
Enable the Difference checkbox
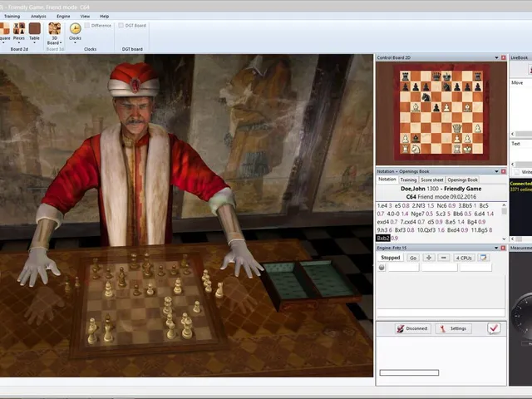pos(87,26)
